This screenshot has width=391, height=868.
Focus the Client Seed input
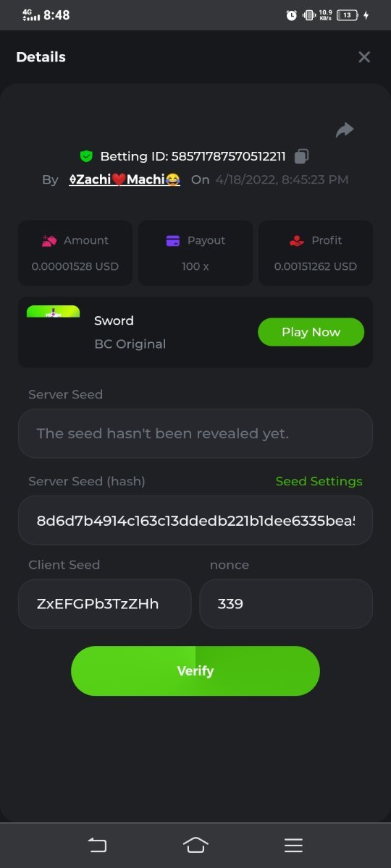point(105,603)
